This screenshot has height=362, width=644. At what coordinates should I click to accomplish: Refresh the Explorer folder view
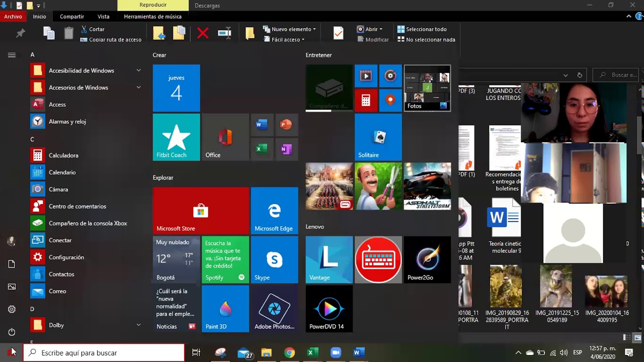(x=580, y=75)
